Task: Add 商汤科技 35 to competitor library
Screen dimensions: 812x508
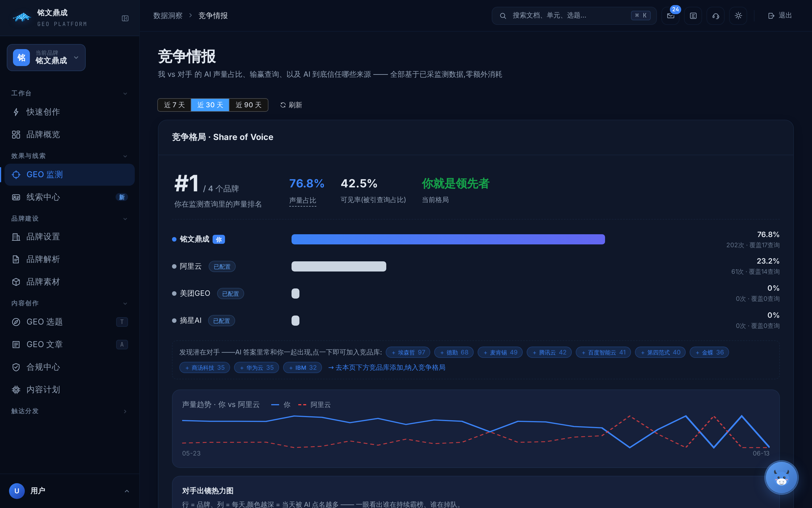Action: (x=205, y=367)
